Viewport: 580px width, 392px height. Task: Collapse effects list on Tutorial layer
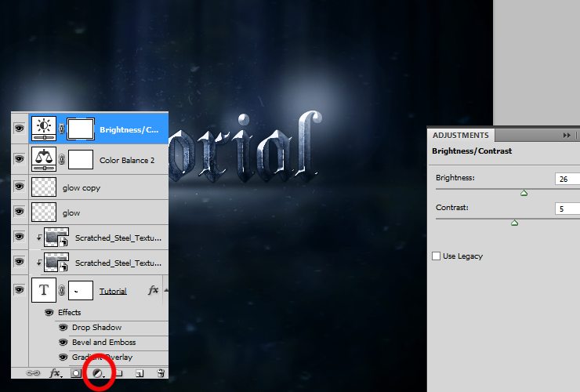(x=165, y=290)
